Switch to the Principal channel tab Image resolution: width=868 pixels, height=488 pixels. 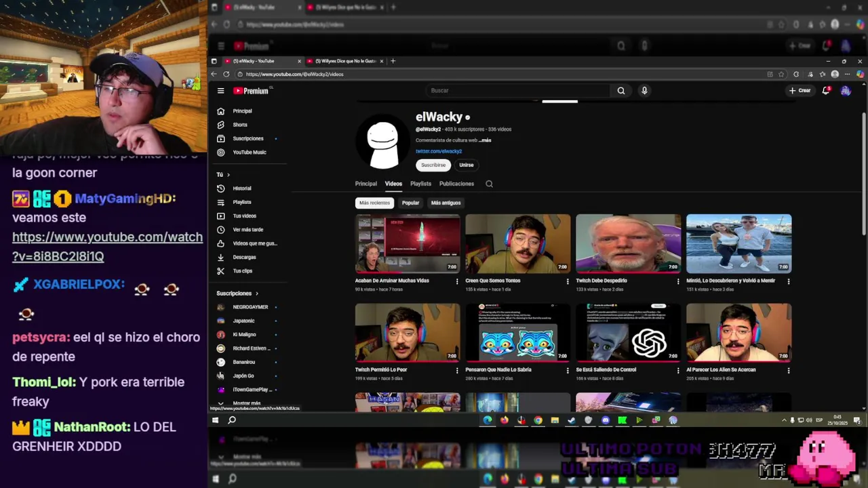pyautogui.click(x=366, y=184)
